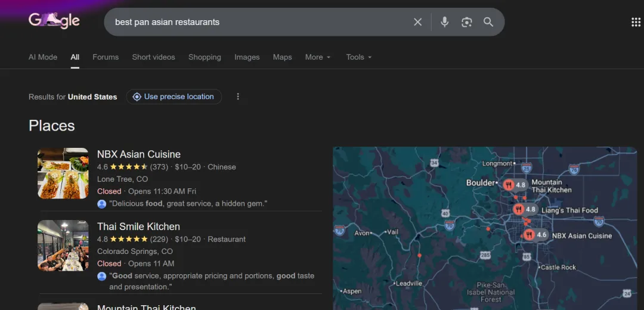Clear the search query with X icon
Viewport: 644px width, 310px height.
coord(417,22)
